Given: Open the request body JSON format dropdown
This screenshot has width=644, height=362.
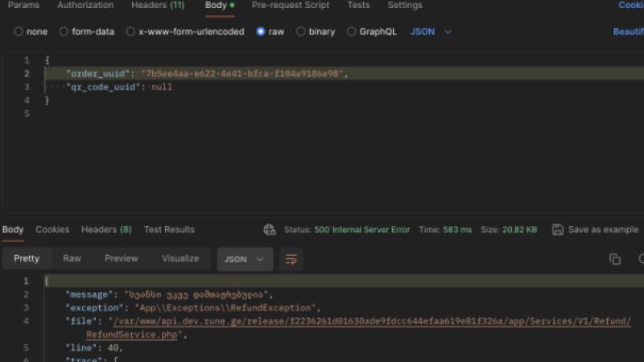Looking at the screenshot, I should click(431, 31).
